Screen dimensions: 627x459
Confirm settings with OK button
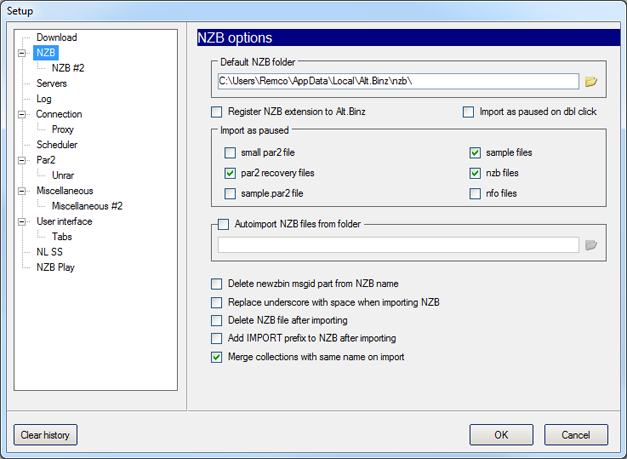coord(501,435)
